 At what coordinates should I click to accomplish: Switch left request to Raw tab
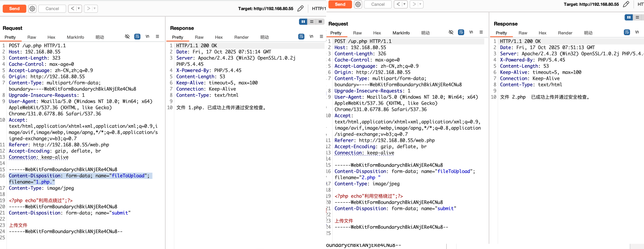coord(32,37)
